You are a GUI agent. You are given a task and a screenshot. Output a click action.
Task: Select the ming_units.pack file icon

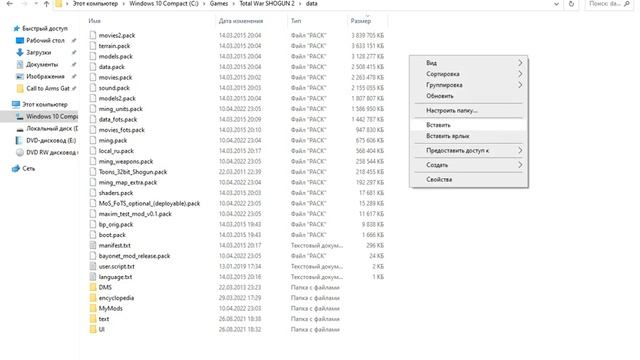pos(93,109)
